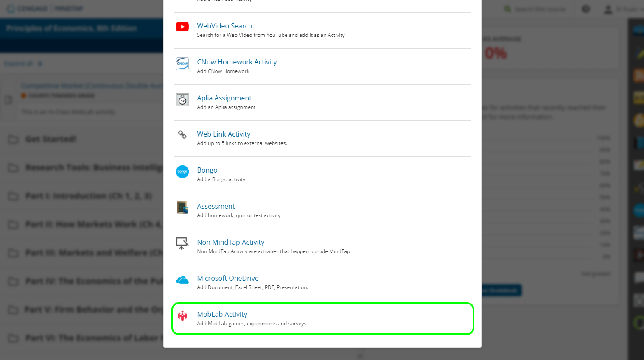The height and width of the screenshot is (360, 644).
Task: Select Non MindTap Activity
Action: click(230, 242)
